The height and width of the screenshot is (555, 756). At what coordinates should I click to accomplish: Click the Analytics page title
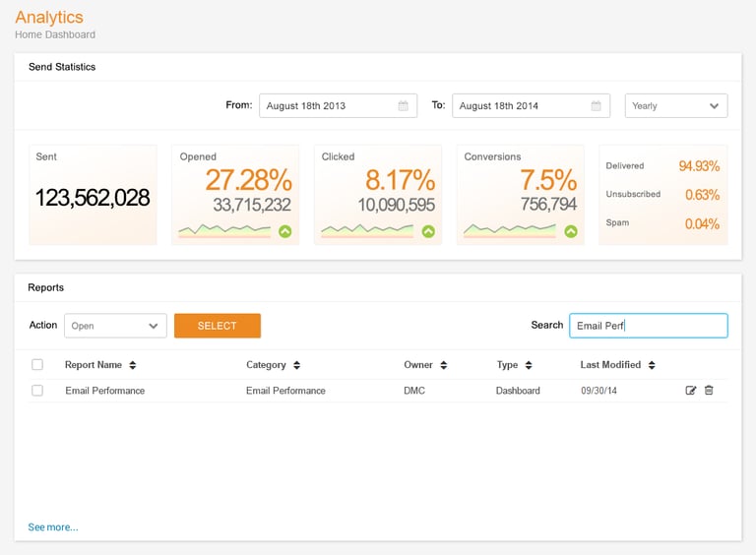pos(49,17)
